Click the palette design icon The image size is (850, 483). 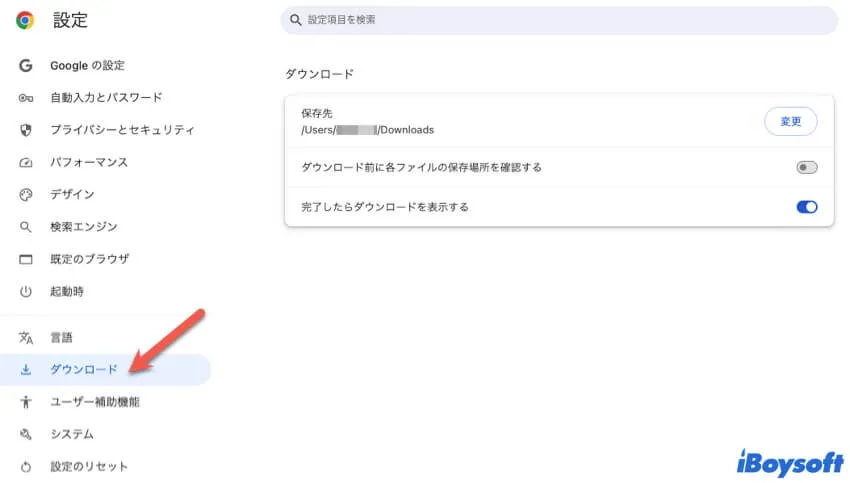25,195
